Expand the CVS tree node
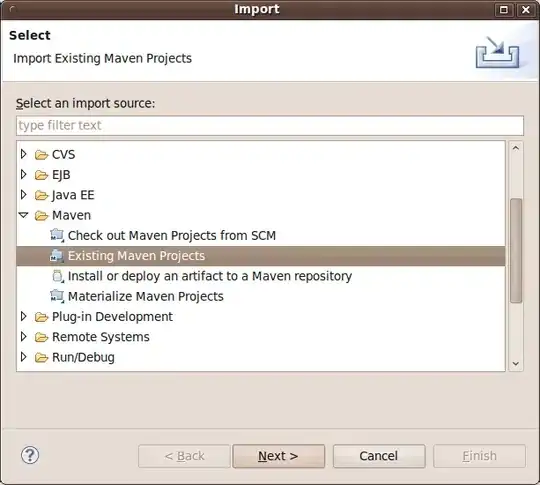The height and width of the screenshot is (485, 540). point(23,154)
